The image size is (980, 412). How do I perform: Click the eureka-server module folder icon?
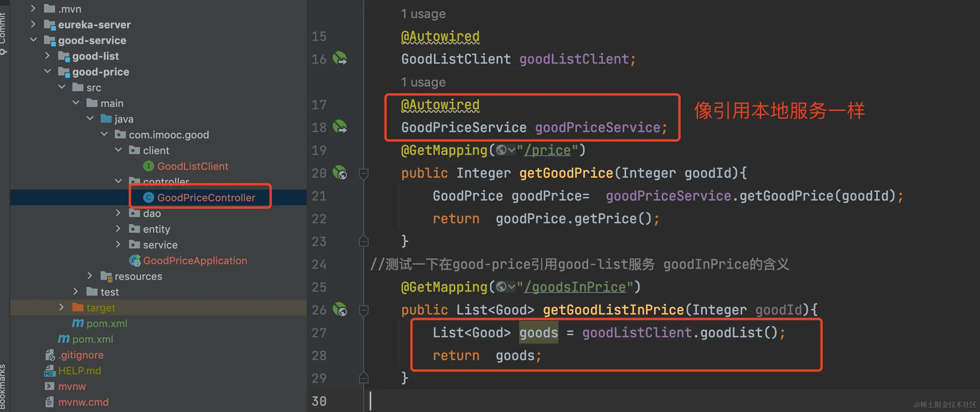pyautogui.click(x=50, y=25)
